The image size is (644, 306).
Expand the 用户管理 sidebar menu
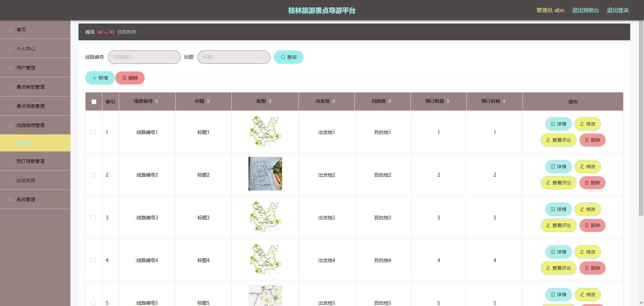pyautogui.click(x=35, y=68)
